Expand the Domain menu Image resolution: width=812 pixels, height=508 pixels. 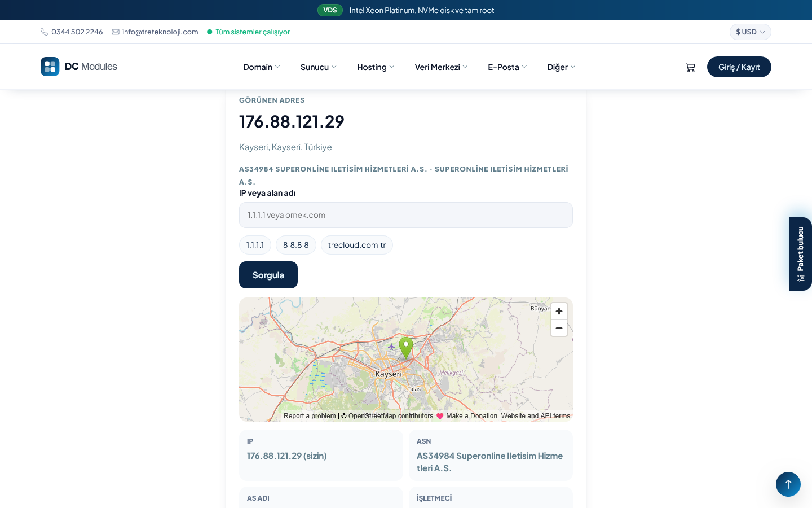pos(261,67)
